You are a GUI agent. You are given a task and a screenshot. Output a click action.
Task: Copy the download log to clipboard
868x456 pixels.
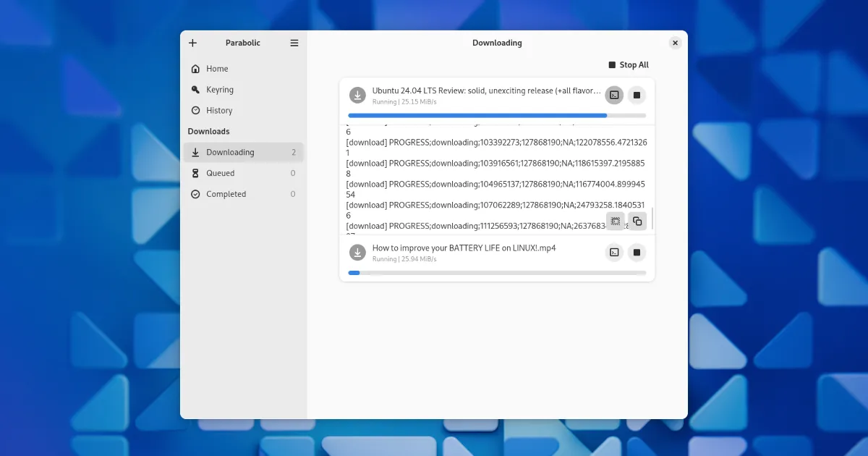point(637,221)
